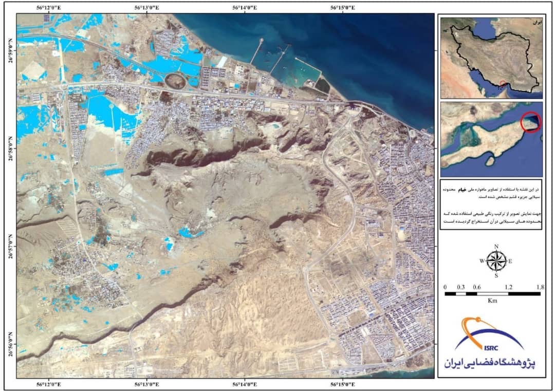Click the black and white scale bar
The height and width of the screenshot is (392, 555).
coord(492,294)
